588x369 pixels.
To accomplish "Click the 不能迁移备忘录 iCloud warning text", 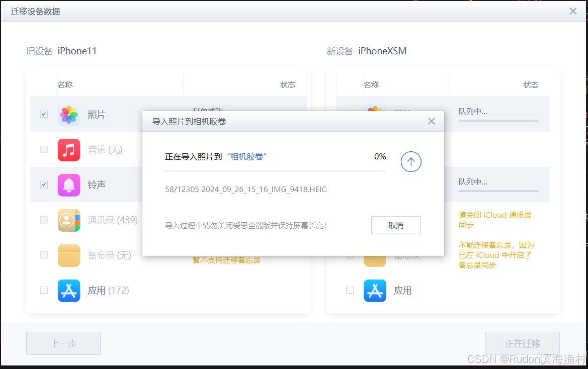I will coord(496,255).
